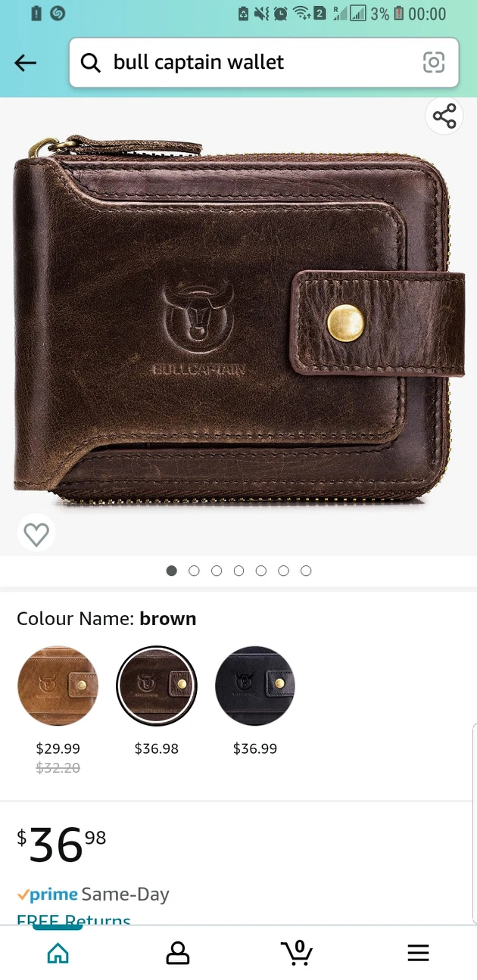This screenshot has width=477, height=980.
Task: Jump to last image dot
Action: [306, 571]
